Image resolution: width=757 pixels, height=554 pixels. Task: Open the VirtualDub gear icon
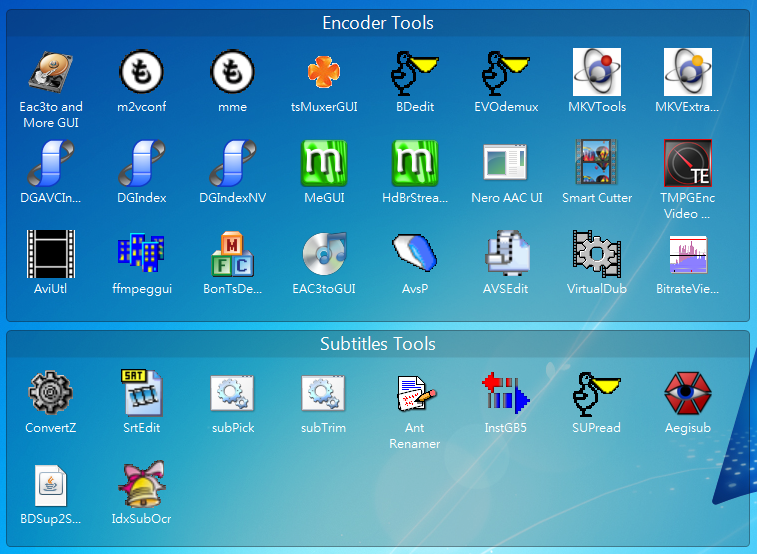pos(597,254)
